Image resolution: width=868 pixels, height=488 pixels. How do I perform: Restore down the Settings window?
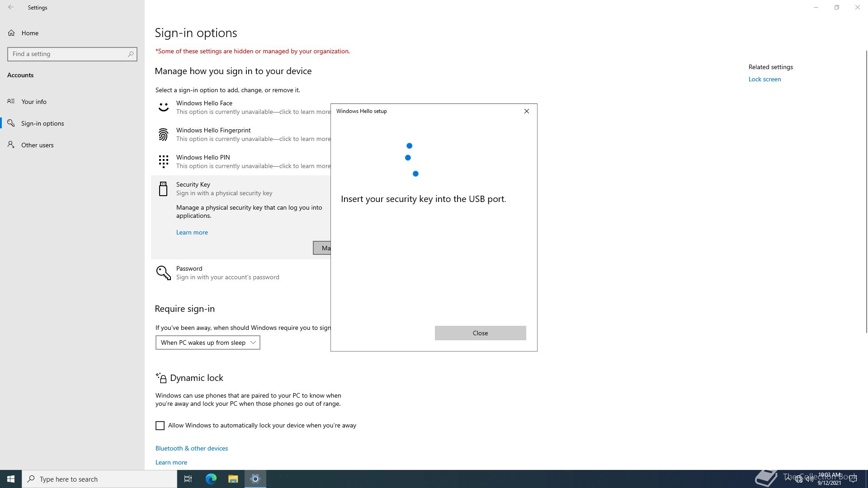pos(837,7)
